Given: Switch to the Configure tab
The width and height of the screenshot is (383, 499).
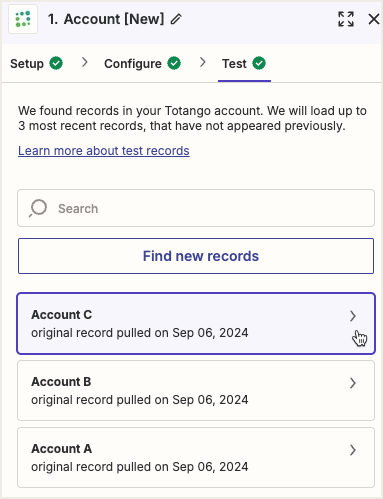Looking at the screenshot, I should click(x=142, y=63).
